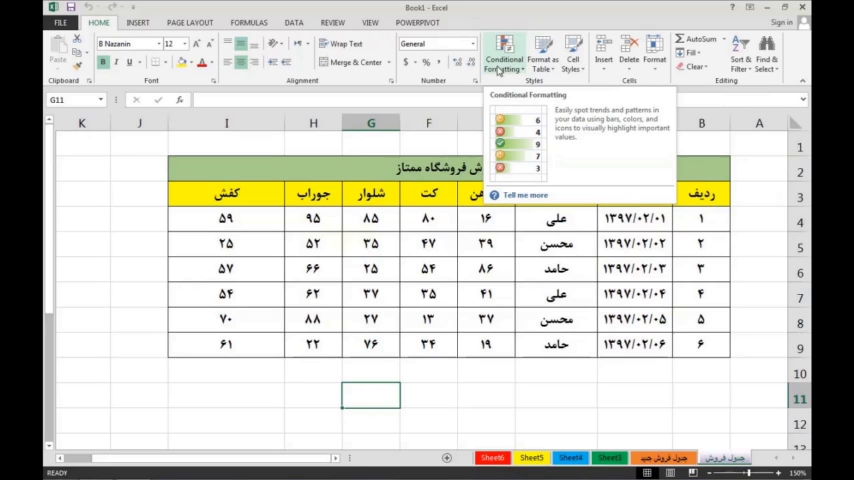The height and width of the screenshot is (480, 854).
Task: Click the Percent Style button
Action: [x=426, y=62]
